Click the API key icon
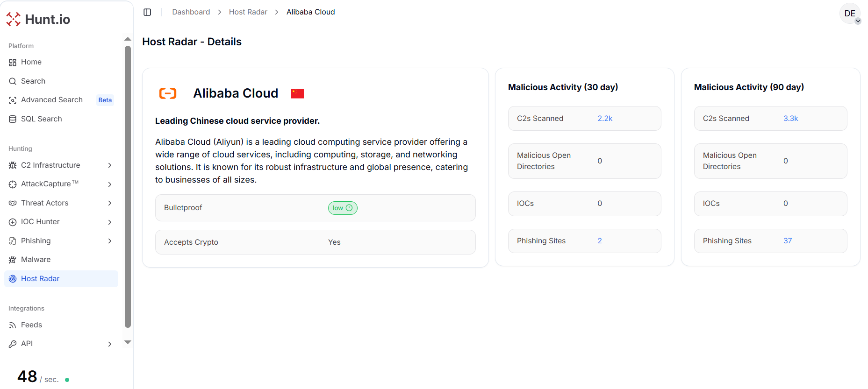Image resolution: width=868 pixels, height=389 pixels. pyautogui.click(x=13, y=344)
